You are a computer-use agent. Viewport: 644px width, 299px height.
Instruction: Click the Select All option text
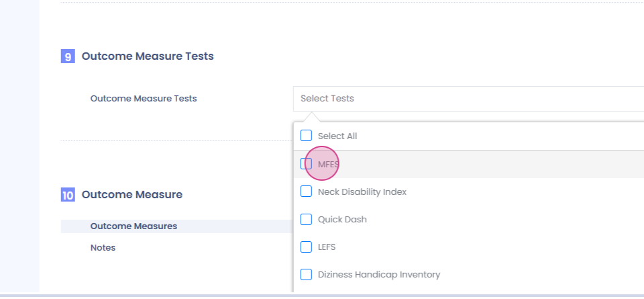(337, 136)
